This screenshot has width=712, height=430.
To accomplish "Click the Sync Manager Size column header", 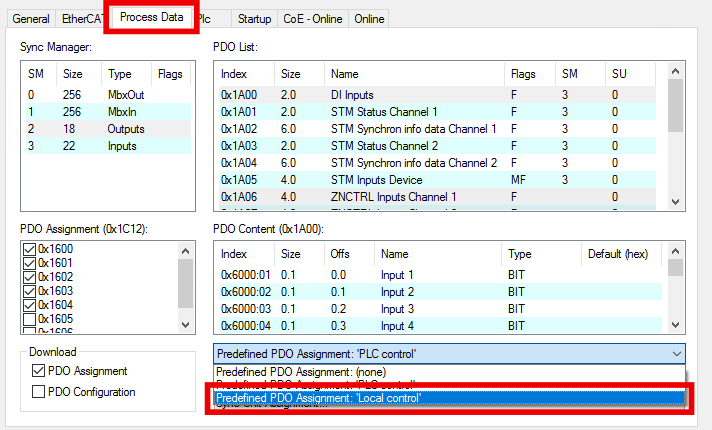I will [x=79, y=74].
